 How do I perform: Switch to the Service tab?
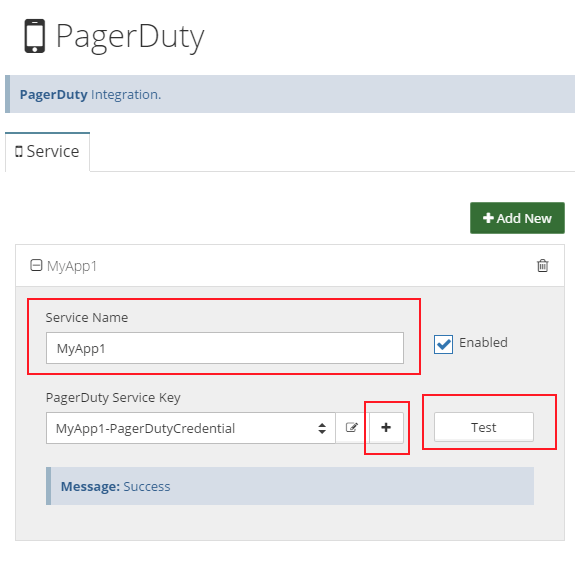pos(47,152)
